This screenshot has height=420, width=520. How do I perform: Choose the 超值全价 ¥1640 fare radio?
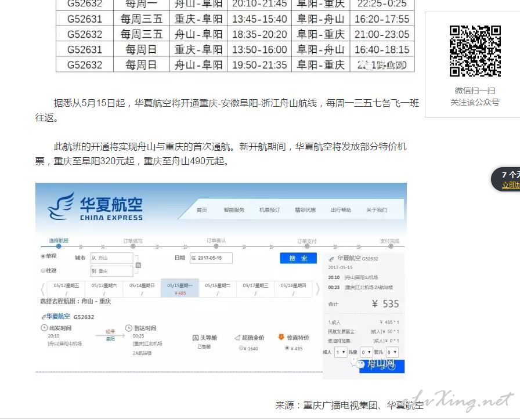[x=241, y=348]
